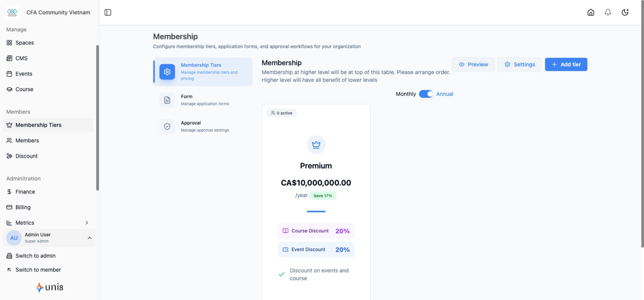Click the Premium tier crown icon

tap(316, 145)
